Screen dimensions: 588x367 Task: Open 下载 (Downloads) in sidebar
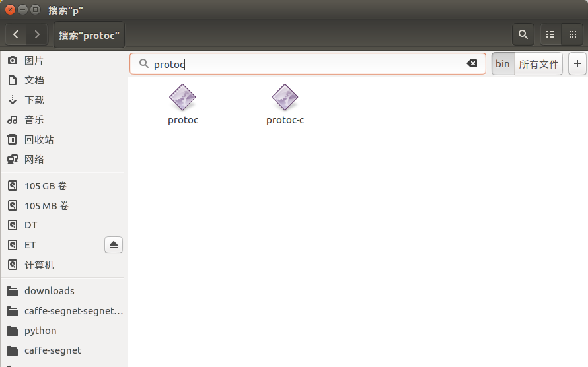62,100
